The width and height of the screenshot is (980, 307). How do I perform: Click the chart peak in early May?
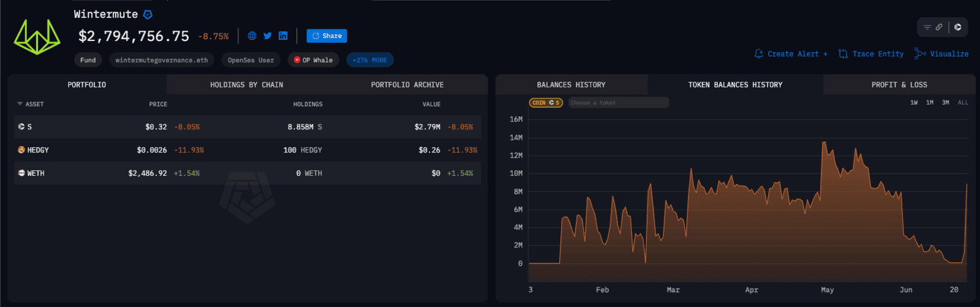tap(824, 143)
